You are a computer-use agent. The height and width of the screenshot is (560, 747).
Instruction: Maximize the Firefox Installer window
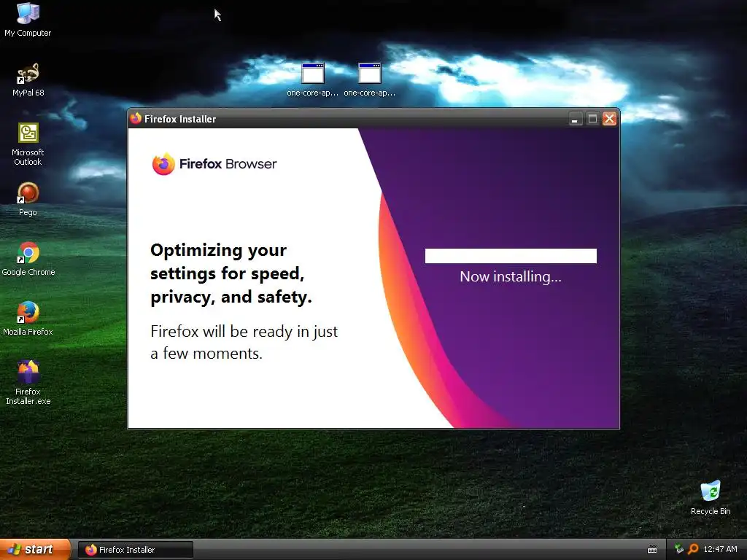(592, 119)
